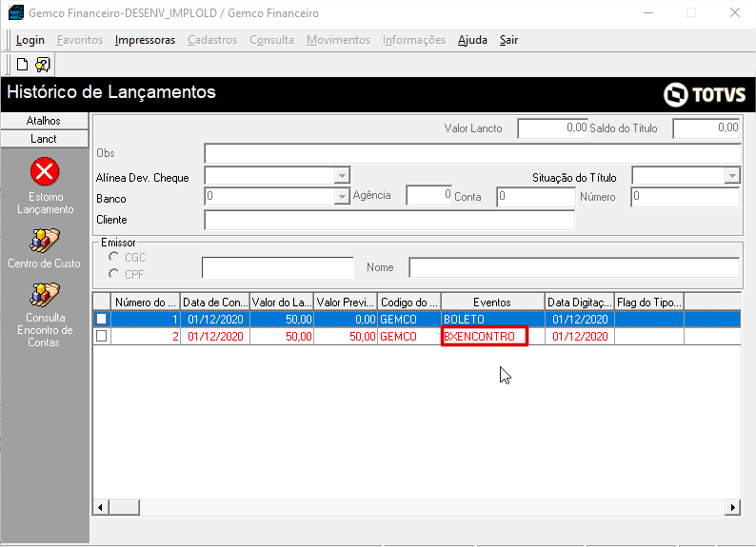The image size is (756, 547).
Task: Open Consulta Encontro de Contas icon
Action: tap(45, 294)
